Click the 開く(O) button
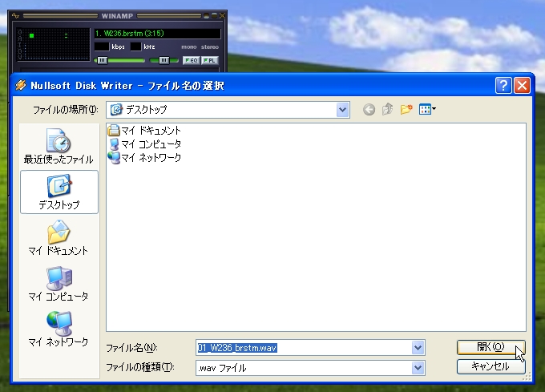Viewport: 545px width, 392px height. [x=490, y=347]
